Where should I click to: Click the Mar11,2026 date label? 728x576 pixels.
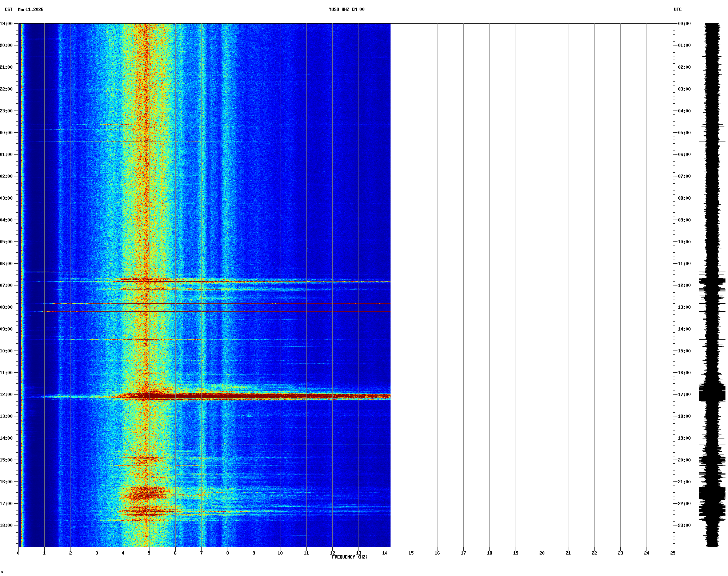[31, 9]
